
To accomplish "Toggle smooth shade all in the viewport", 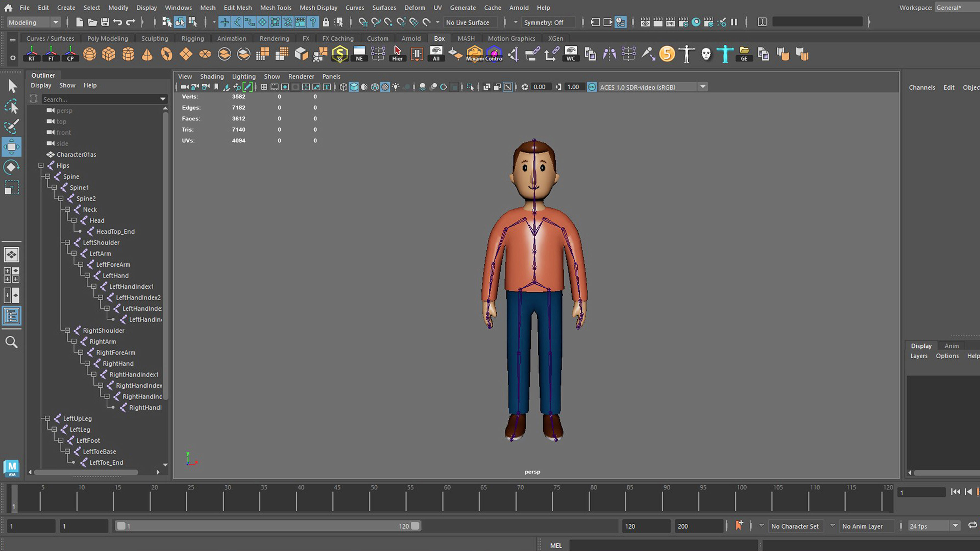I will 354,87.
